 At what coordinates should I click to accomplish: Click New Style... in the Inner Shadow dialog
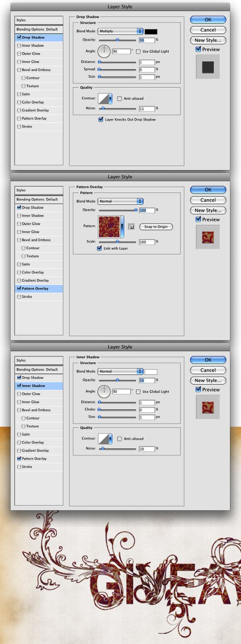point(208,380)
